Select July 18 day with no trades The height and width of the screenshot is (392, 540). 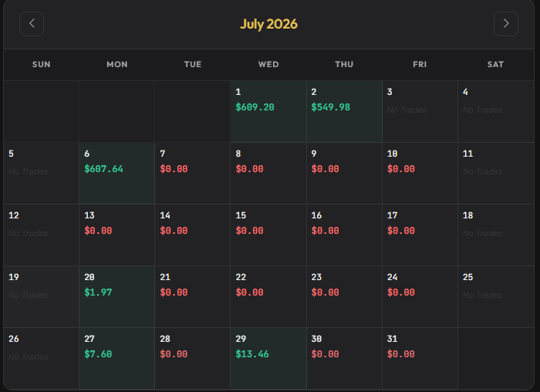(496, 235)
